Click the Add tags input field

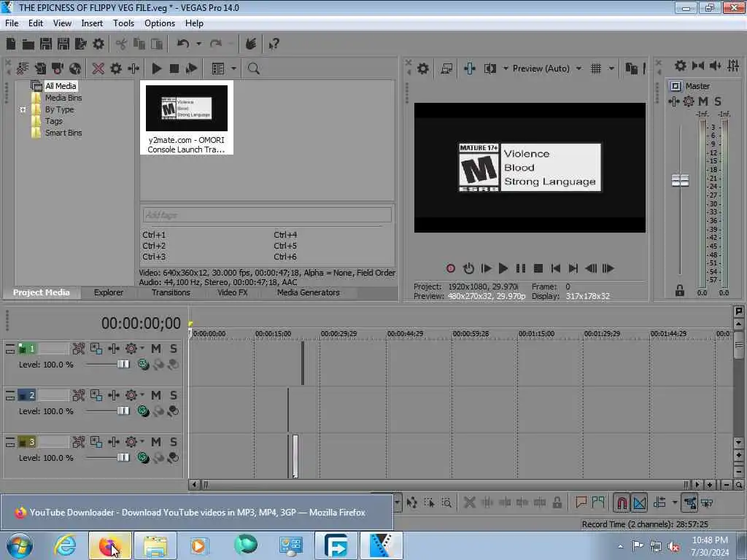tap(267, 215)
